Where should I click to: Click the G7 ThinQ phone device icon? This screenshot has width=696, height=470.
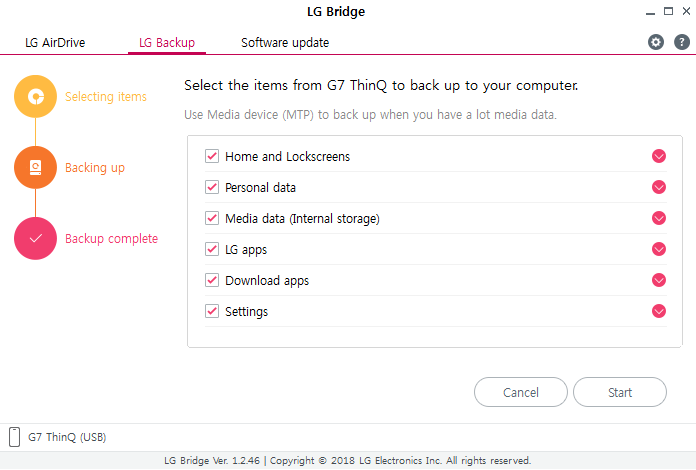point(15,437)
